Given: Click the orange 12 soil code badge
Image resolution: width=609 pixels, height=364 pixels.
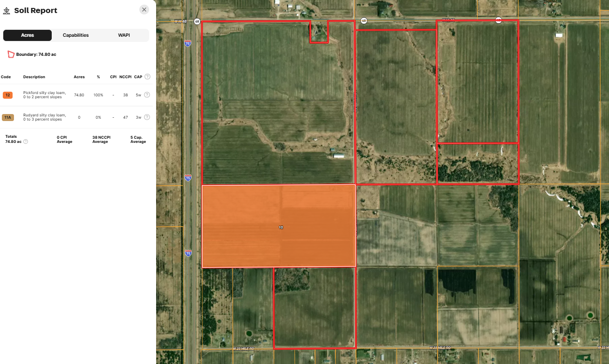Looking at the screenshot, I should pyautogui.click(x=7, y=95).
